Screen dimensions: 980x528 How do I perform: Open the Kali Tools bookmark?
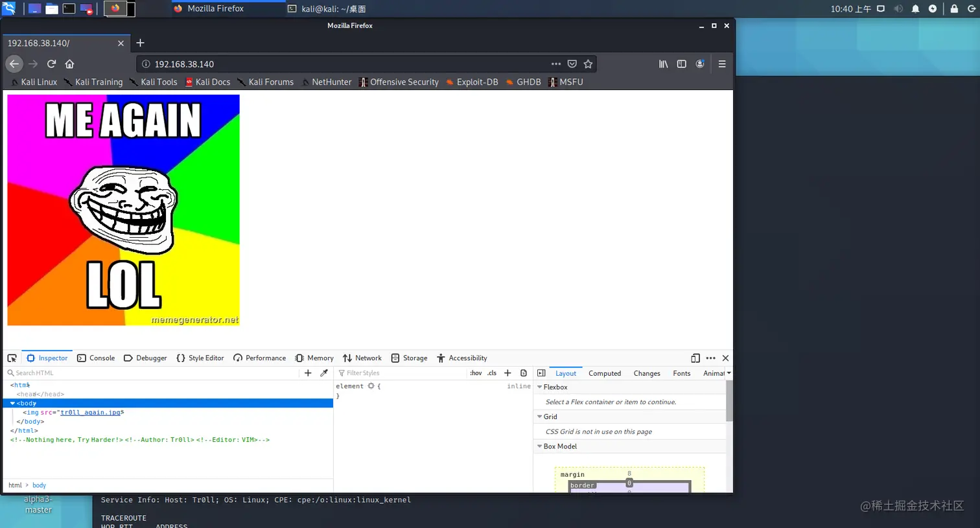pos(154,82)
